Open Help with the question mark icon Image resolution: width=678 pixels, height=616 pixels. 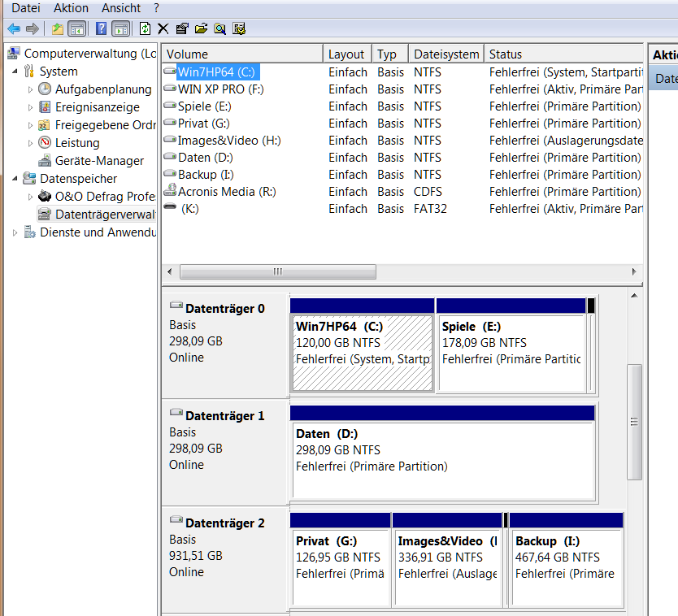[x=101, y=29]
